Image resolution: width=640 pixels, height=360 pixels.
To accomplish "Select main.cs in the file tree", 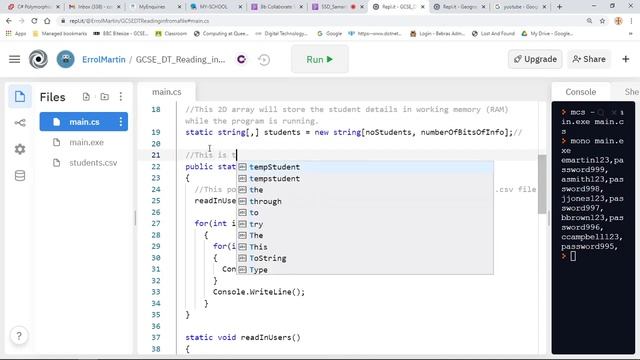I will (84, 122).
